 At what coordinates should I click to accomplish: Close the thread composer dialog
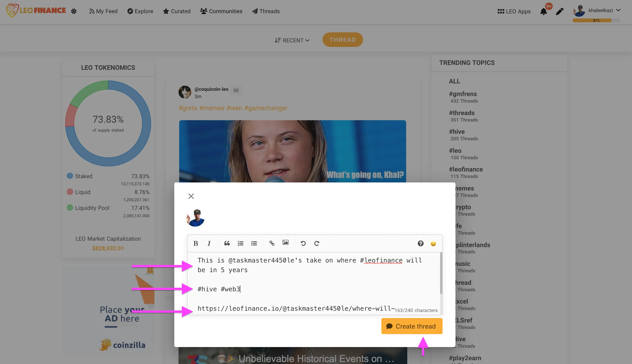coord(191,196)
